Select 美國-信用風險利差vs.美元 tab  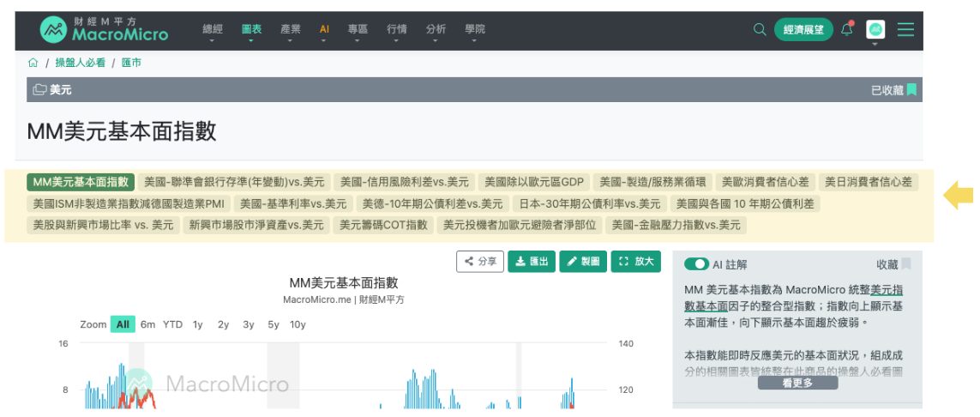[405, 182]
